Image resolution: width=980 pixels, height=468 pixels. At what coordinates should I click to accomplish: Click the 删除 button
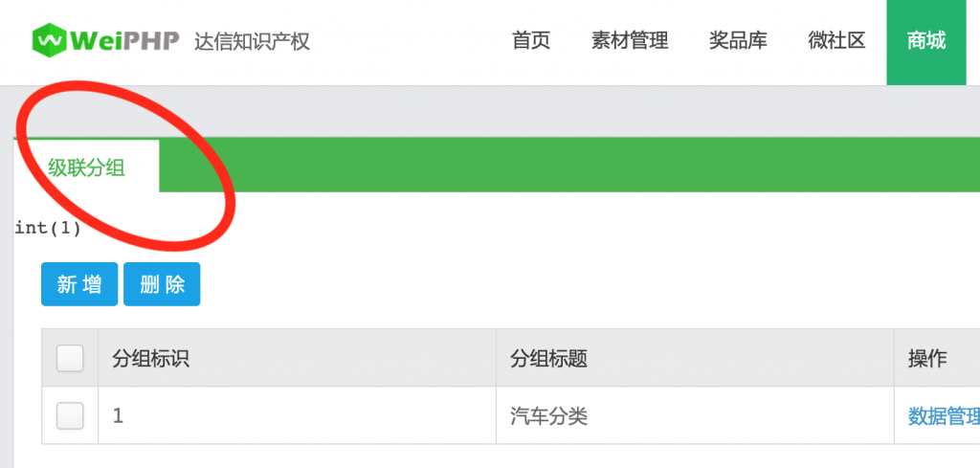[x=162, y=284]
